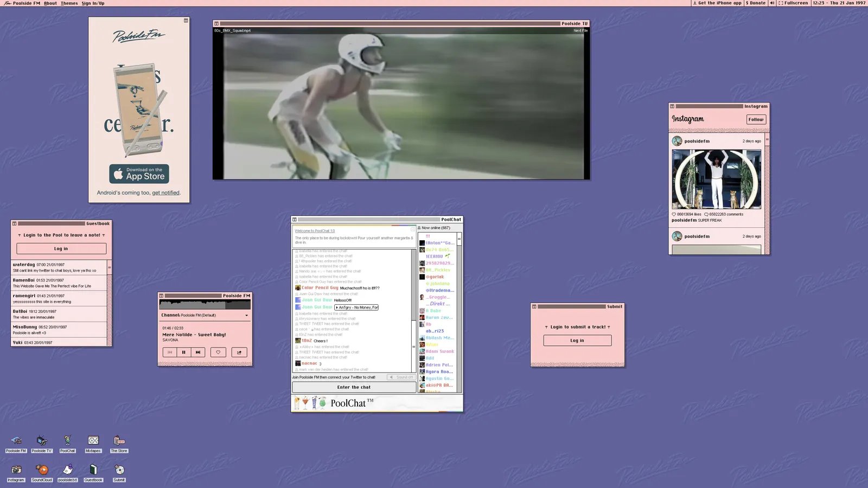Click Download on the App Store badge
The width and height of the screenshot is (868, 488).
[x=139, y=174]
